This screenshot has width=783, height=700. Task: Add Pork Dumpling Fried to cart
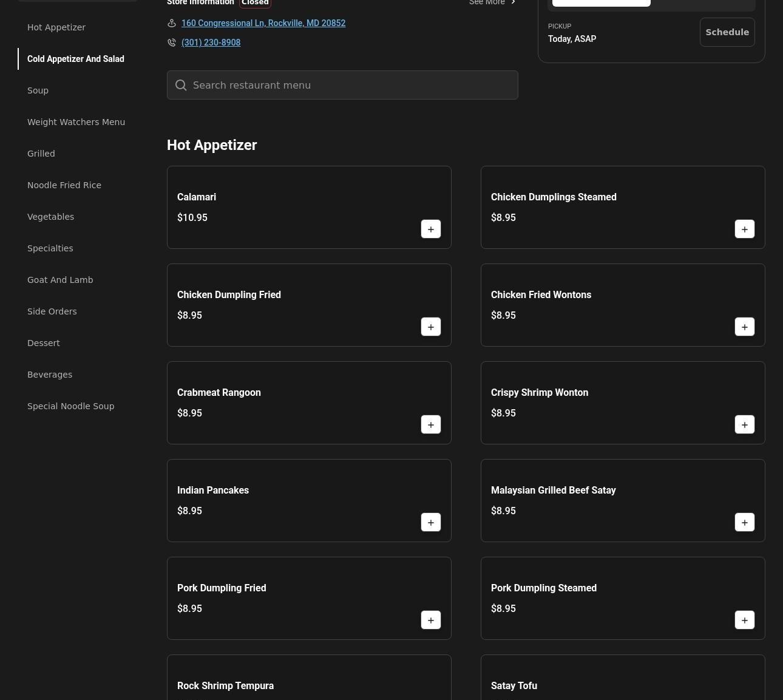pyautogui.click(x=430, y=620)
